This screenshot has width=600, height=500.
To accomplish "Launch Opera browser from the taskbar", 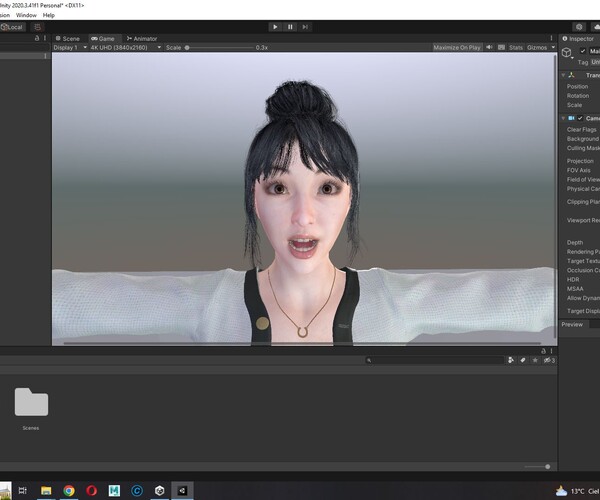I will [91, 490].
